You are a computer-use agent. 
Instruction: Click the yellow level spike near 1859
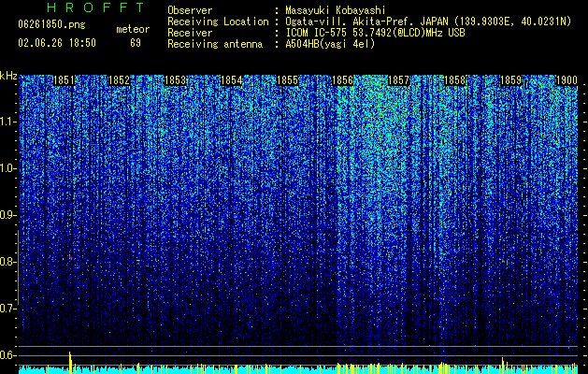tap(503, 366)
